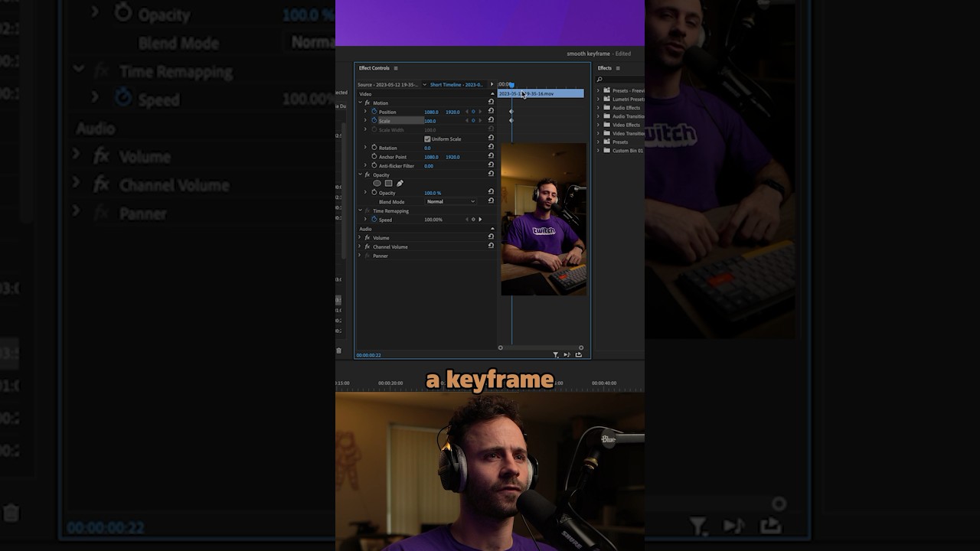980x551 pixels.
Task: Toggle the Motion fx effect
Action: click(367, 103)
